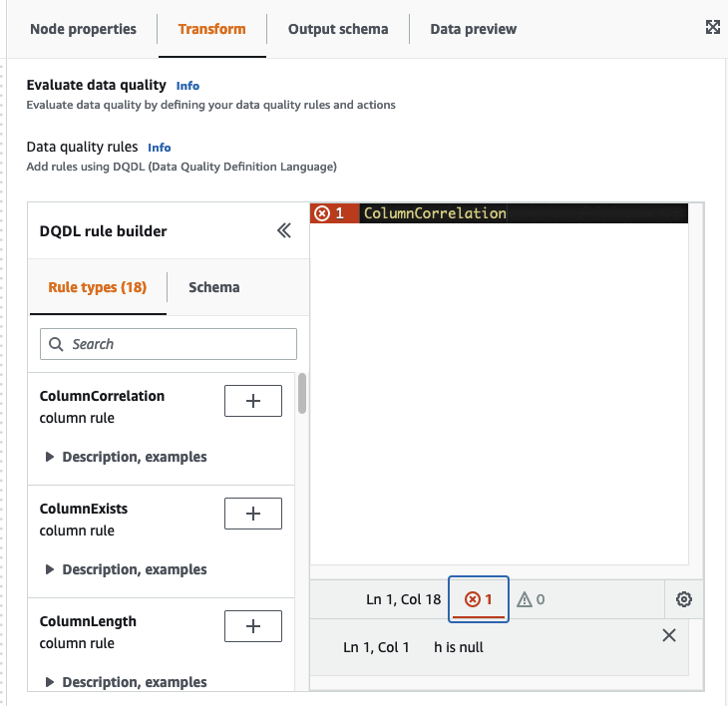The width and height of the screenshot is (728, 706).
Task: Add the ColumnExists rule with plus
Action: (x=253, y=513)
